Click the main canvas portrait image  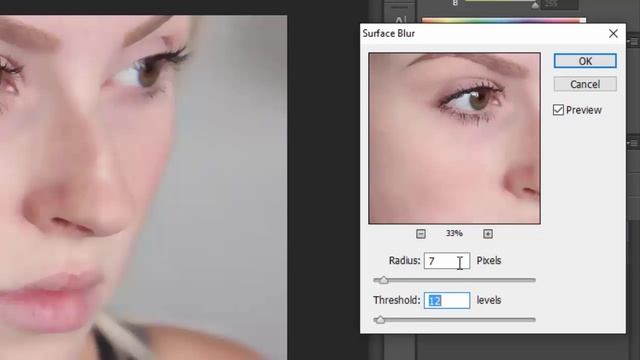coord(143,188)
